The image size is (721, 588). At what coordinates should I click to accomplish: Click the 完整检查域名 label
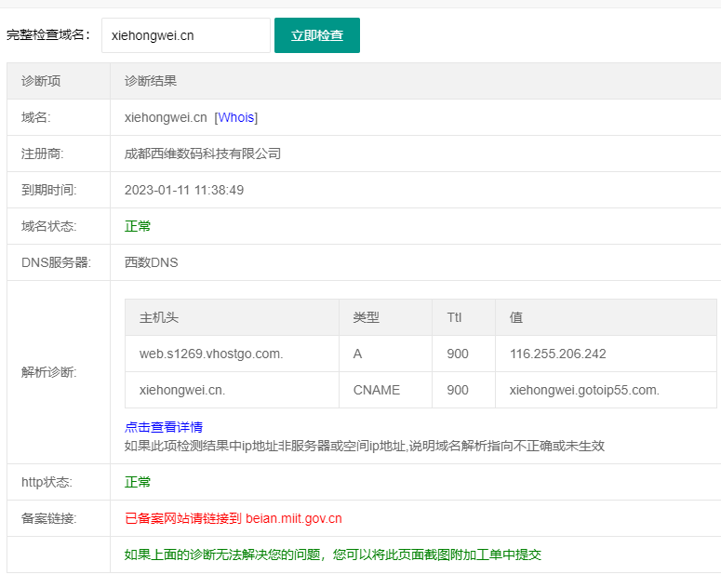48,35
